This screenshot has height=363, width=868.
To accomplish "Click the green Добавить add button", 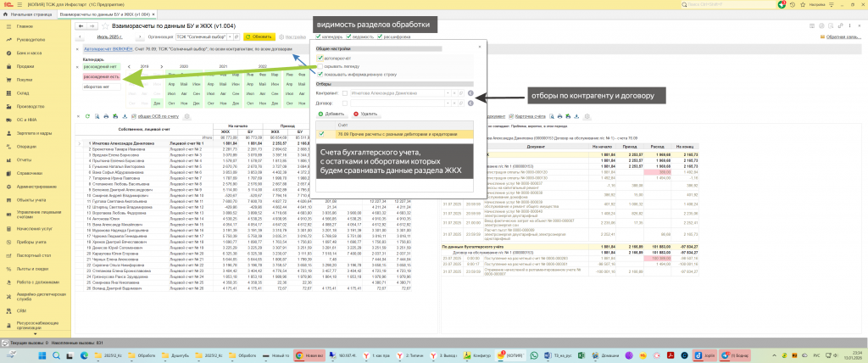I will click(331, 113).
